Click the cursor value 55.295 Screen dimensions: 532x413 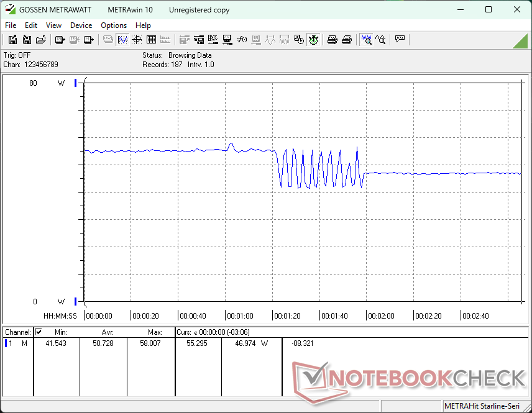197,343
